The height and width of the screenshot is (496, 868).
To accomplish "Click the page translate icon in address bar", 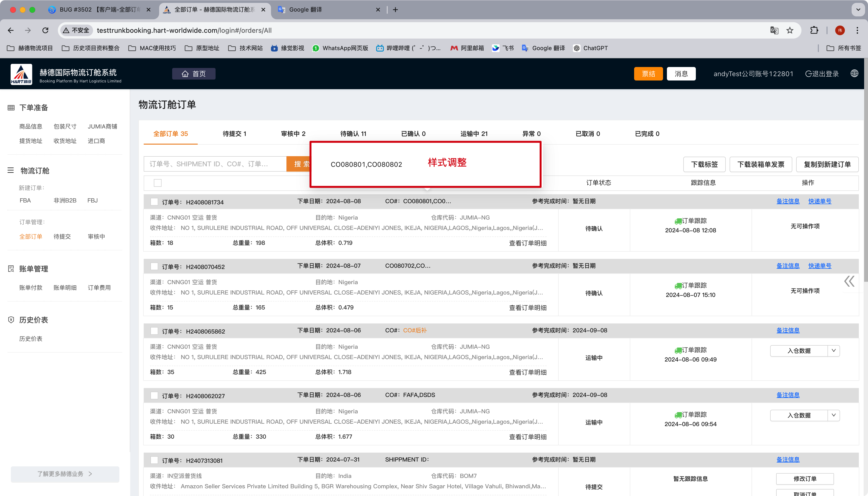I will (774, 30).
